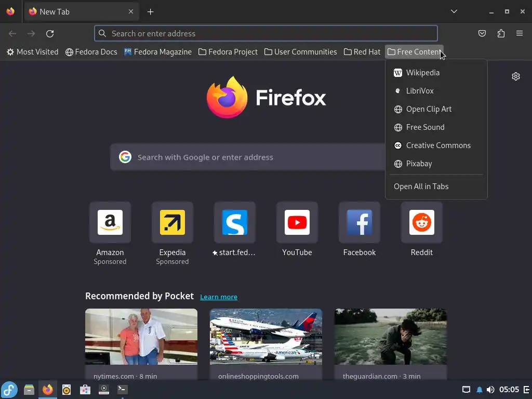Focus the Search or enter address bar

click(x=266, y=34)
